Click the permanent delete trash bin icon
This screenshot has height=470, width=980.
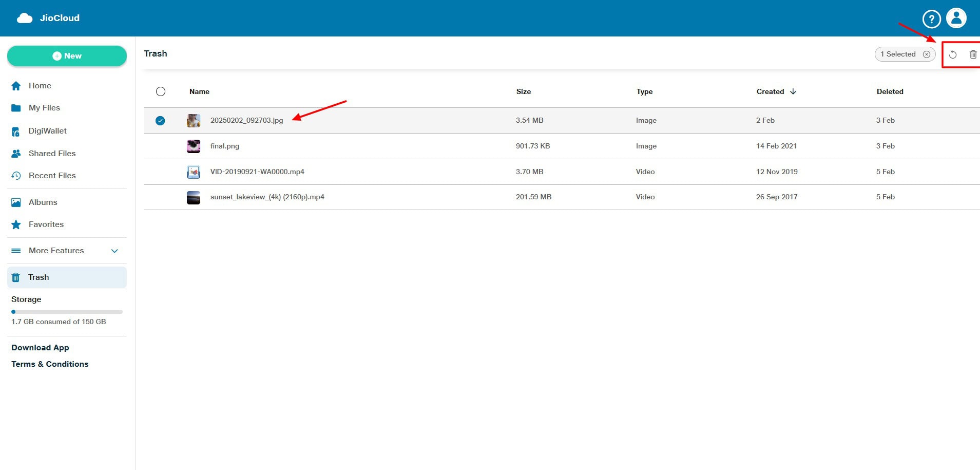click(x=973, y=54)
